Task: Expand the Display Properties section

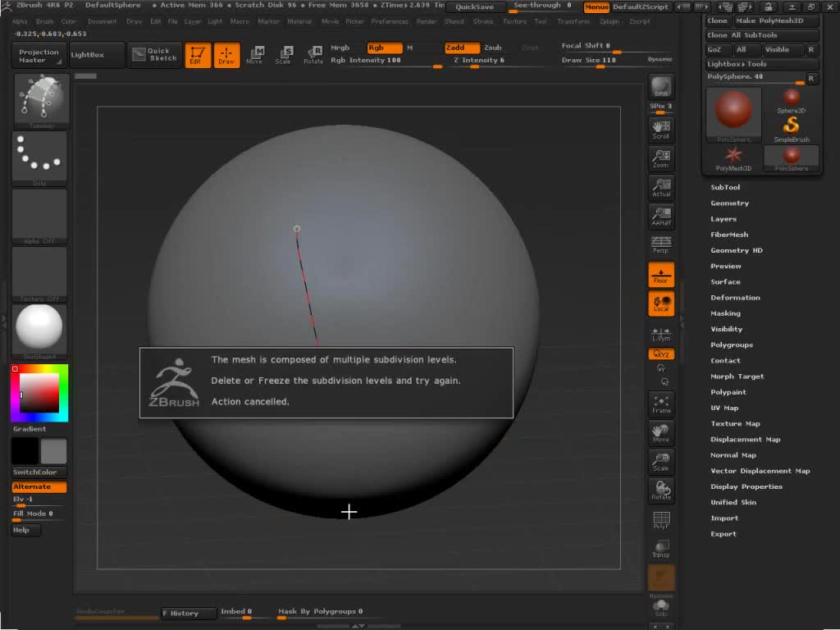Action: [746, 486]
